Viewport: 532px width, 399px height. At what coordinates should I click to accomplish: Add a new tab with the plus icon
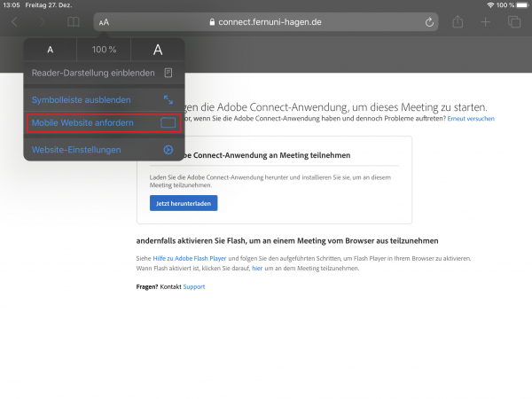(x=485, y=21)
